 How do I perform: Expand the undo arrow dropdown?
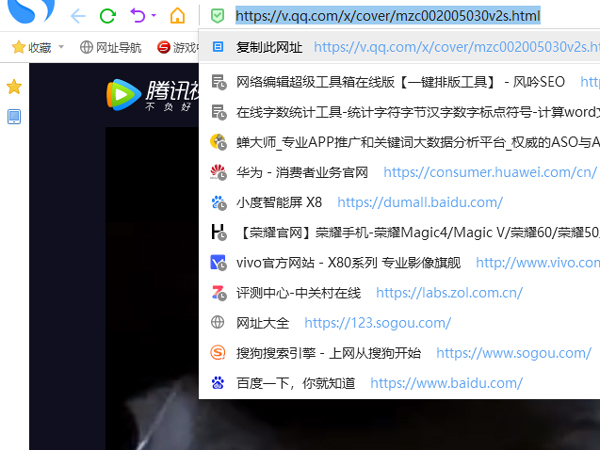click(x=153, y=17)
